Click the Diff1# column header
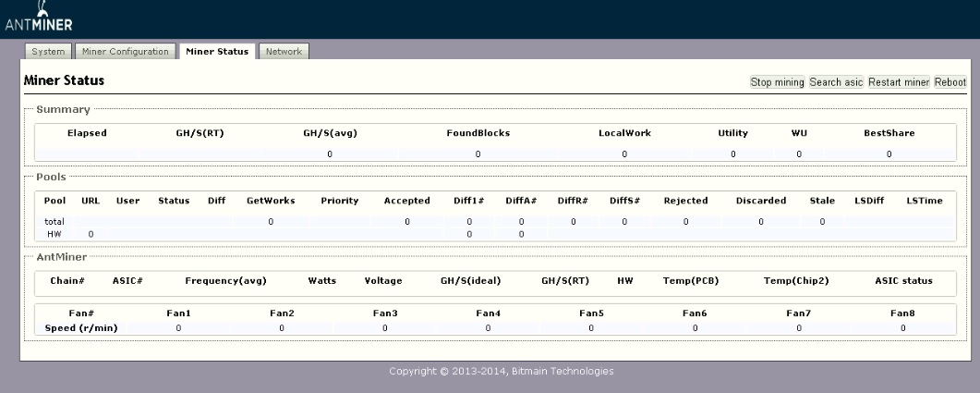The image size is (980, 393). [x=468, y=201]
